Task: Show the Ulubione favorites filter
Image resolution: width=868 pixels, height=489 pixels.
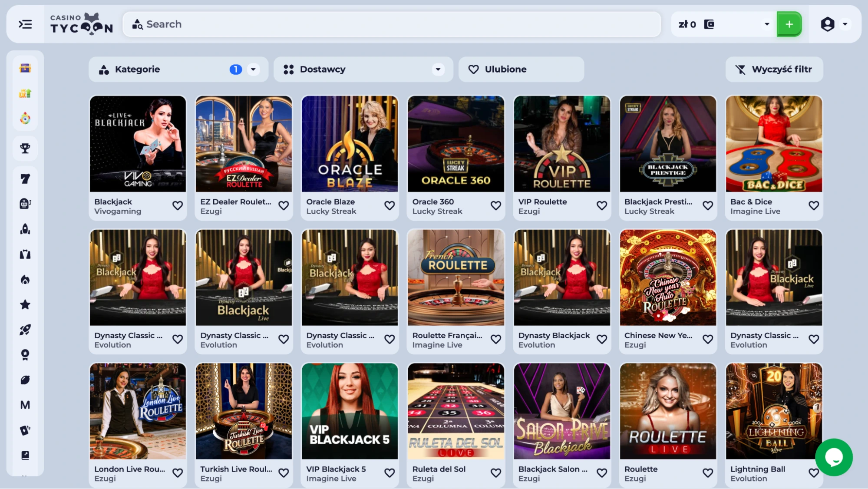Action: point(521,69)
